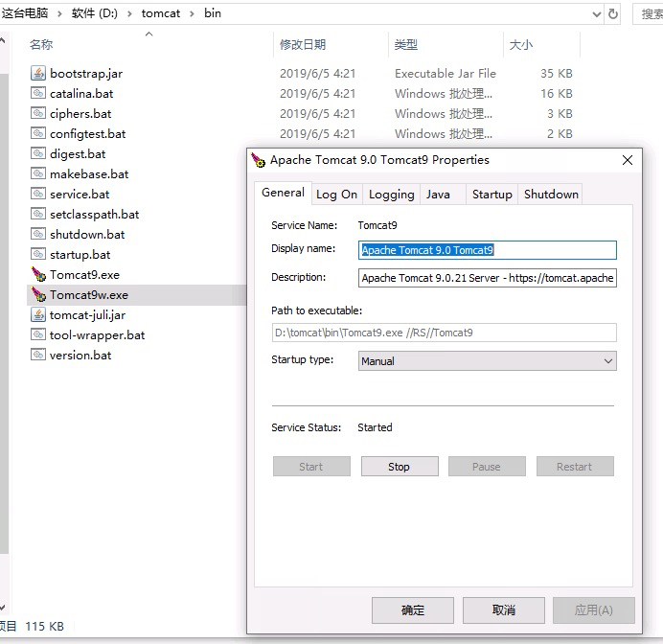Select the file name startup.bat
Viewport: 663px width, 644px height.
click(80, 255)
